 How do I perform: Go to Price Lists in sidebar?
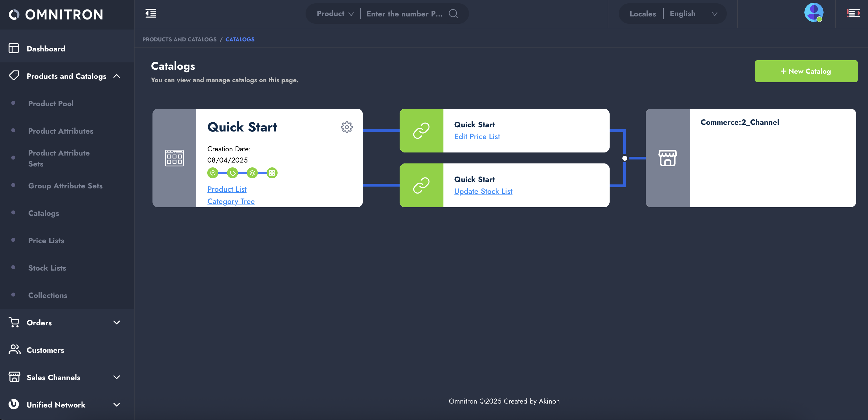46,240
